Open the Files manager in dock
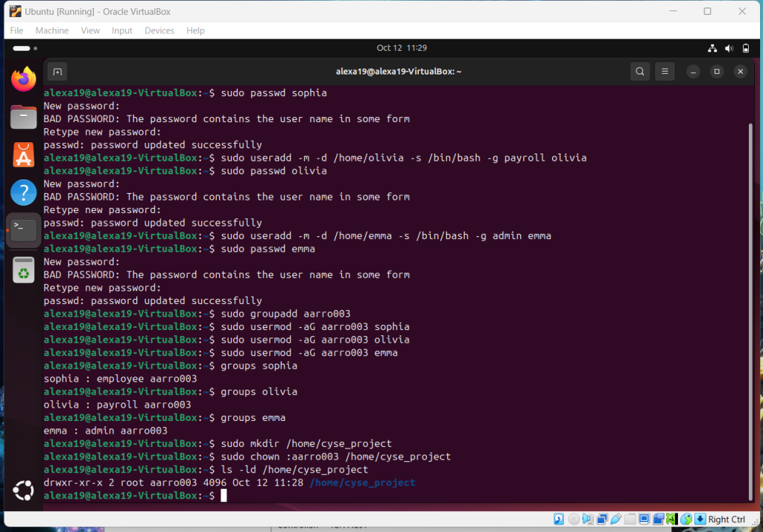This screenshot has height=532, width=763. tap(23, 117)
